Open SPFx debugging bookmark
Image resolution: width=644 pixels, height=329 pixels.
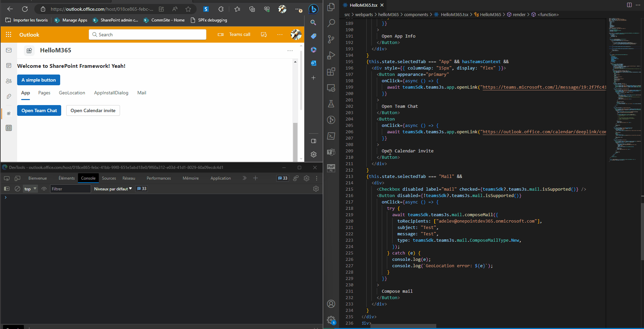pyautogui.click(x=209, y=20)
